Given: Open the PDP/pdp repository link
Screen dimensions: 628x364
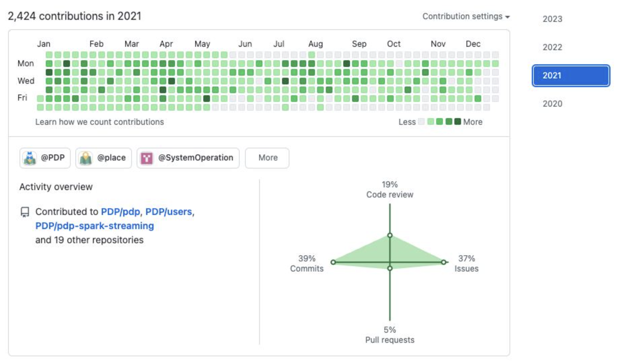Looking at the screenshot, I should tap(120, 212).
